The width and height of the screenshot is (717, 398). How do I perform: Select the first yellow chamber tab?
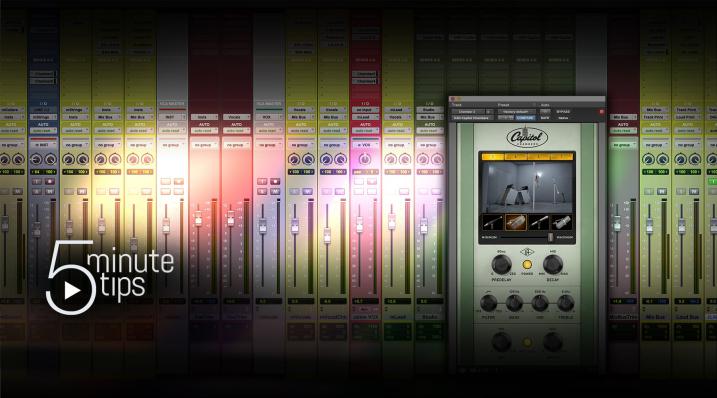(x=492, y=157)
